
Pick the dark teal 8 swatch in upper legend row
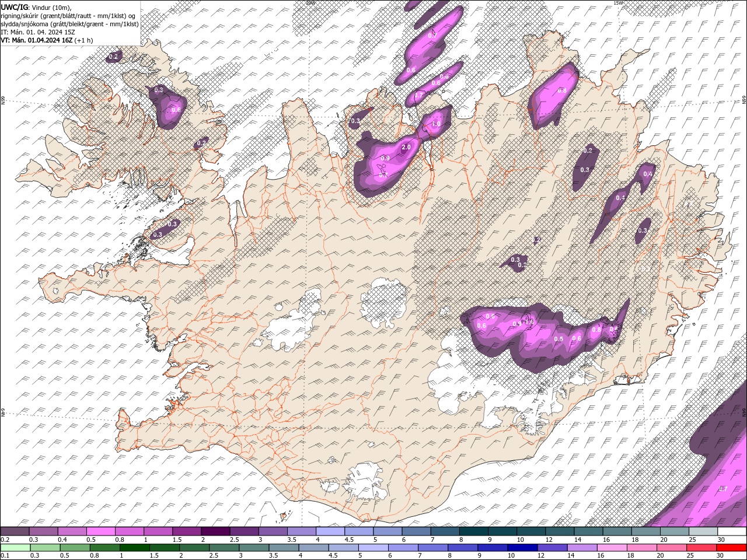[474, 531]
